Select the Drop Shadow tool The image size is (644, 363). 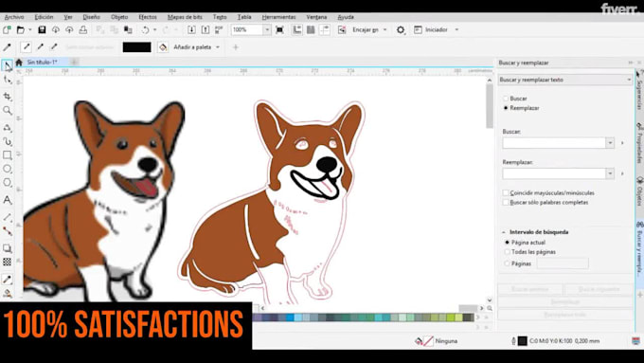pyautogui.click(x=7, y=248)
